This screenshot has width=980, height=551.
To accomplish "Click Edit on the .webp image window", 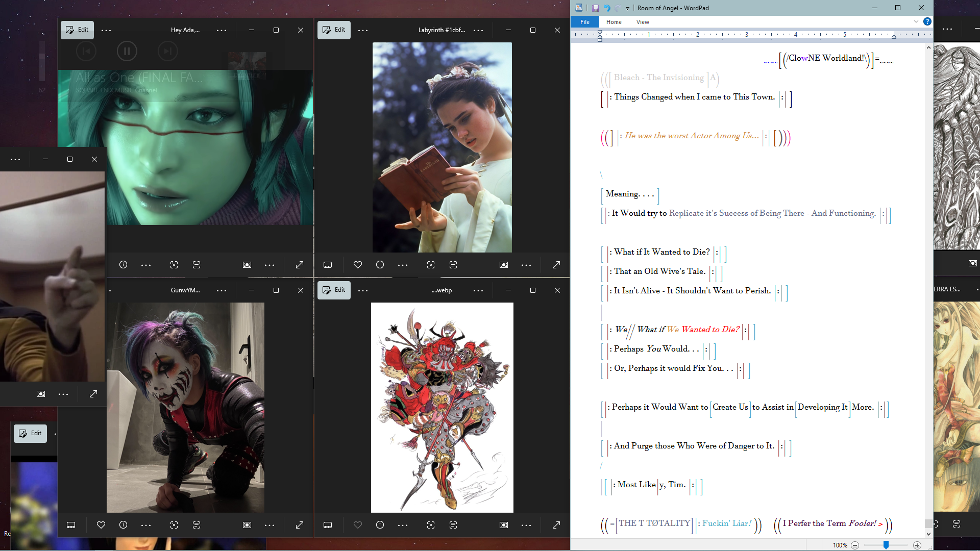I will pyautogui.click(x=334, y=290).
